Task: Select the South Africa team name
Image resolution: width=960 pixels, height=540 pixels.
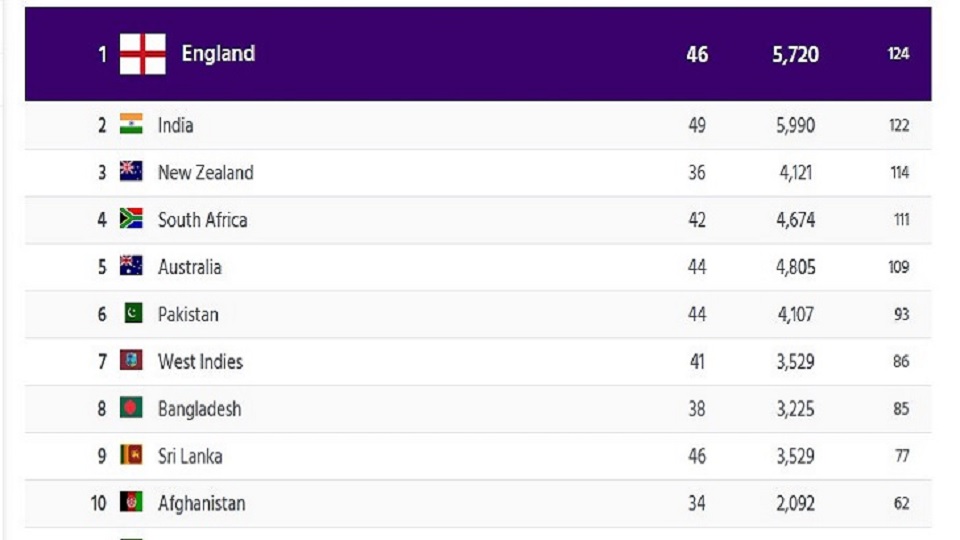Action: (x=202, y=220)
